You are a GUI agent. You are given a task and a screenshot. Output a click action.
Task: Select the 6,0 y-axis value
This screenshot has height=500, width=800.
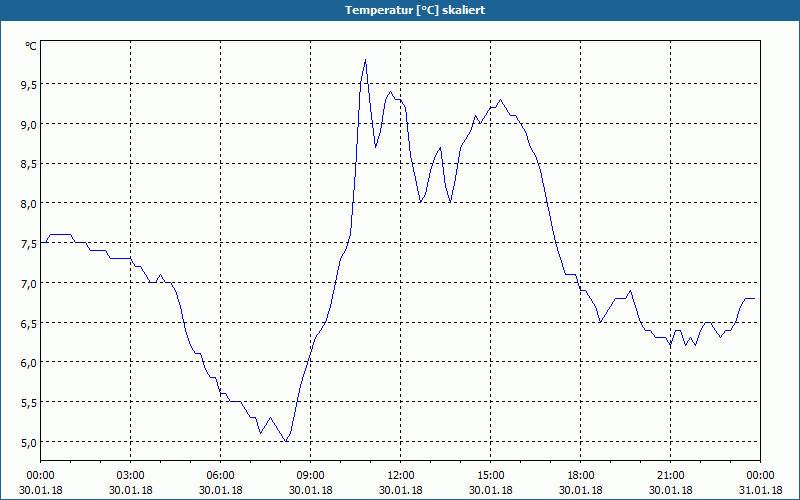[29, 363]
